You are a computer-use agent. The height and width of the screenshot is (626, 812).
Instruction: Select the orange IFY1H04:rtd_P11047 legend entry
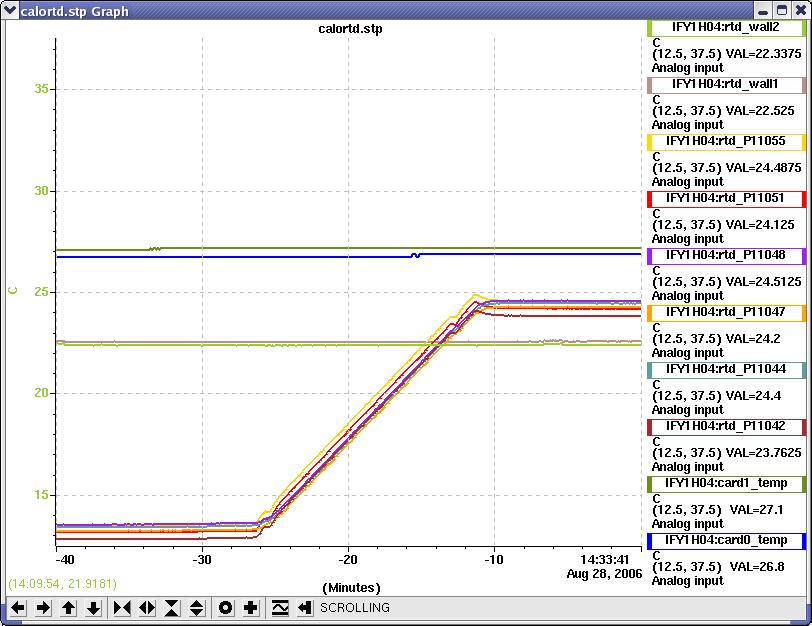click(726, 312)
